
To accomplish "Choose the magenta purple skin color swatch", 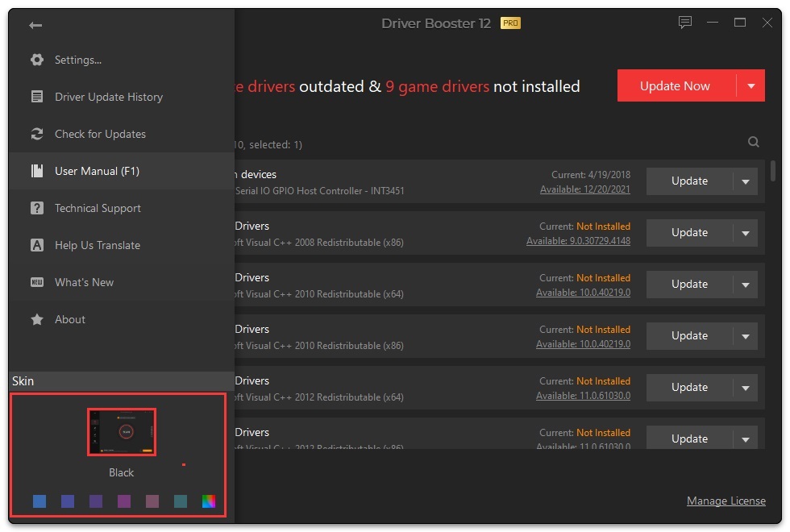I will (124, 501).
